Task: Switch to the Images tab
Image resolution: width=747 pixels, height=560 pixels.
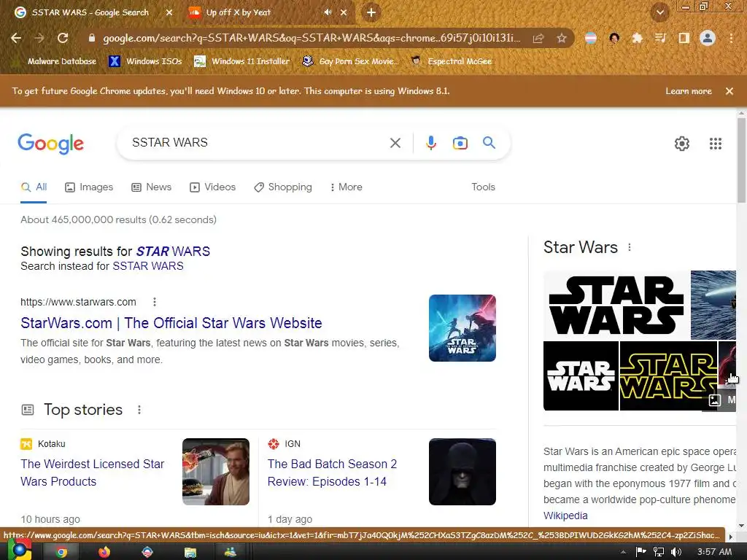Action: [x=89, y=187]
